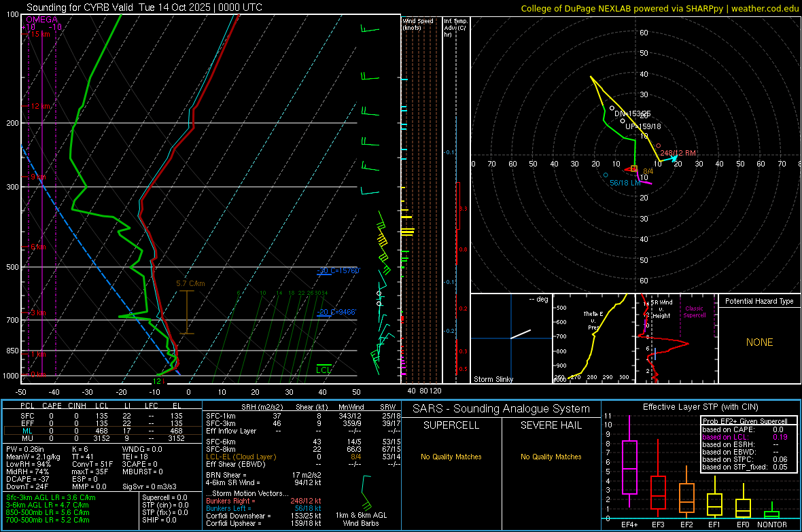Click the blue '56/18 LM' storm motion label
Image resolution: width=802 pixels, height=532 pixels.
[625, 183]
